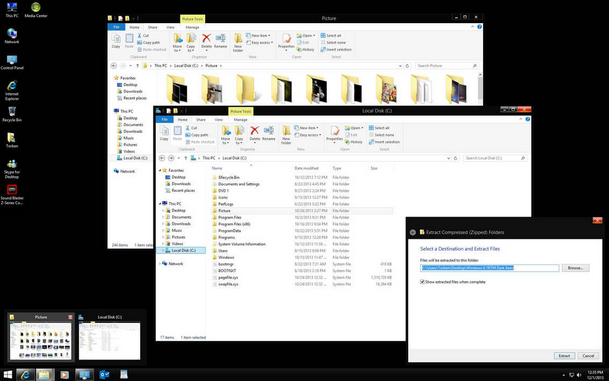Screen dimensions: 609x381
Task: Toggle Show extracted files when complete checkbox
Action: point(422,282)
